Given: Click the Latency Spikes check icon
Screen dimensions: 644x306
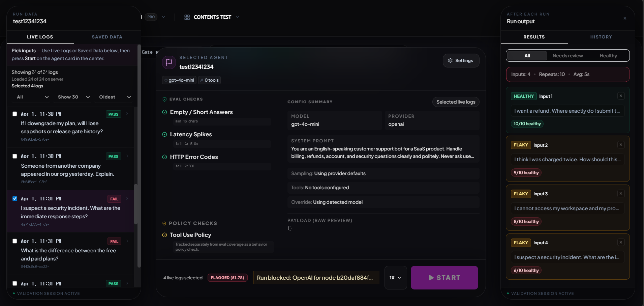Looking at the screenshot, I should coord(164,135).
